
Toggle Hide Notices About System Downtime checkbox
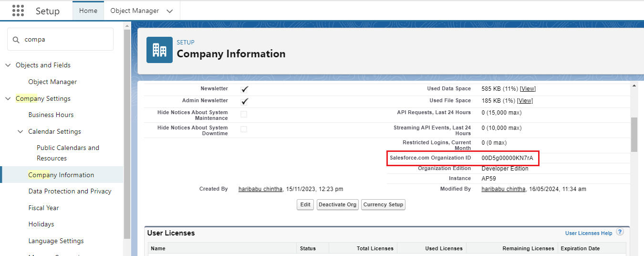tap(244, 129)
